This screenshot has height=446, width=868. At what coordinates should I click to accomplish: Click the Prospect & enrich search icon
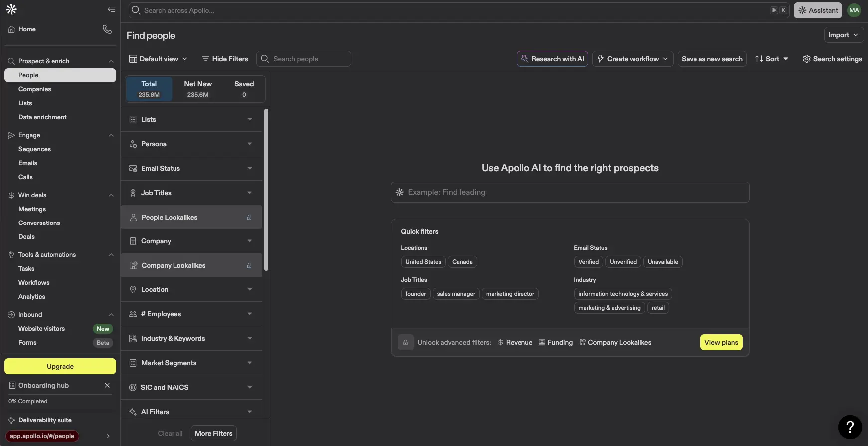coord(11,61)
